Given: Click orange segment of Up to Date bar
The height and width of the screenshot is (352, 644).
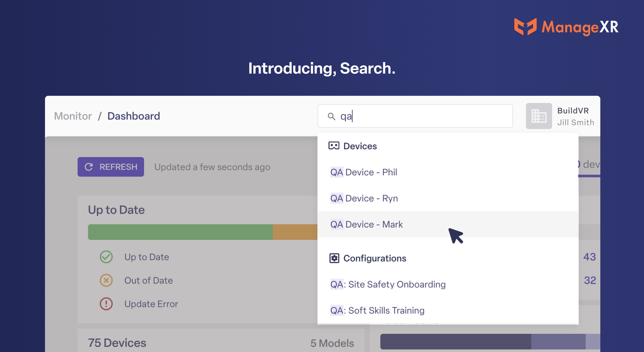Looking at the screenshot, I should [295, 232].
